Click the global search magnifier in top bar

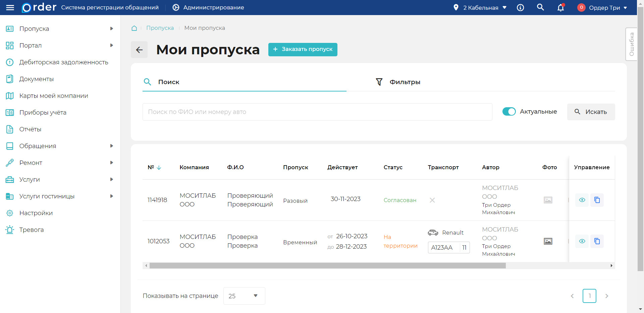point(540,7)
